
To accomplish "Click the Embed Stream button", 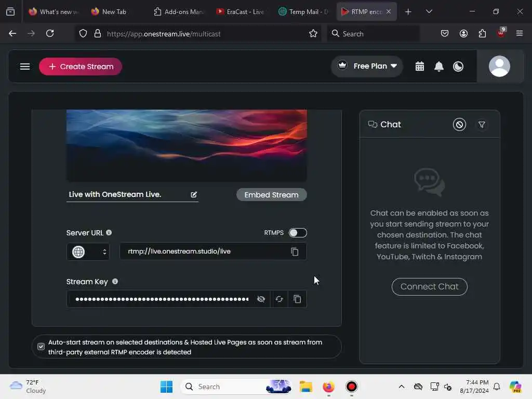I will click(x=271, y=195).
